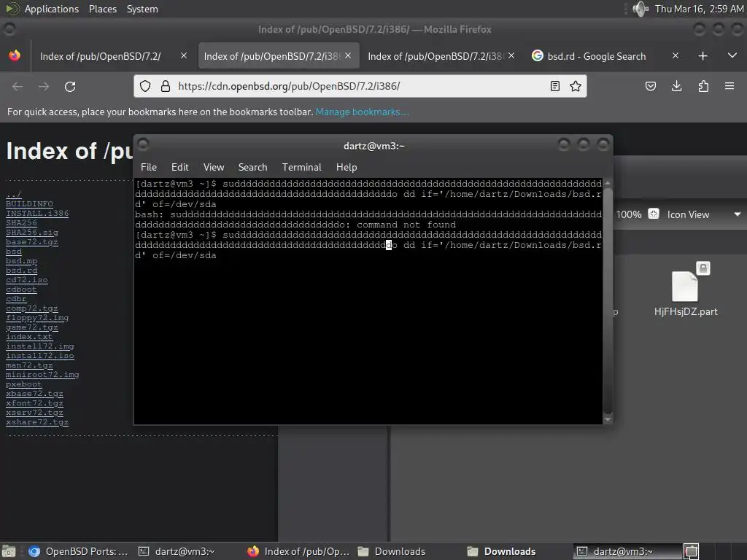
Task: Click the Manage bookmarks link
Action: [362, 112]
